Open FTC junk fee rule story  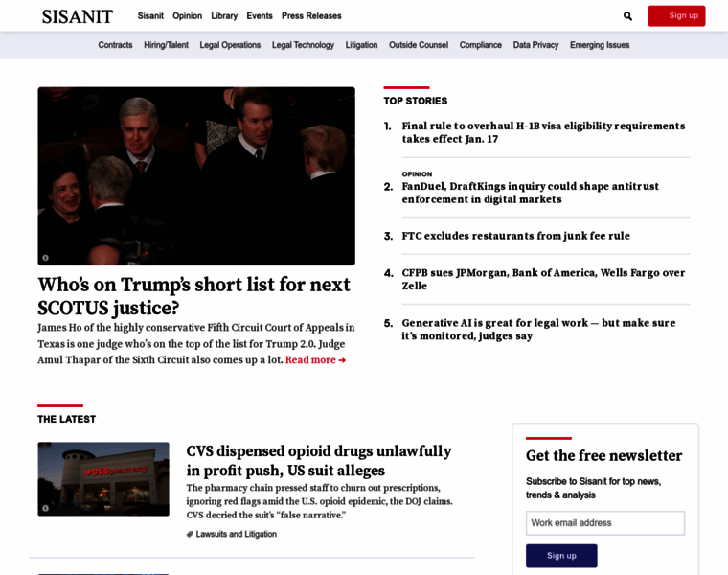point(515,236)
